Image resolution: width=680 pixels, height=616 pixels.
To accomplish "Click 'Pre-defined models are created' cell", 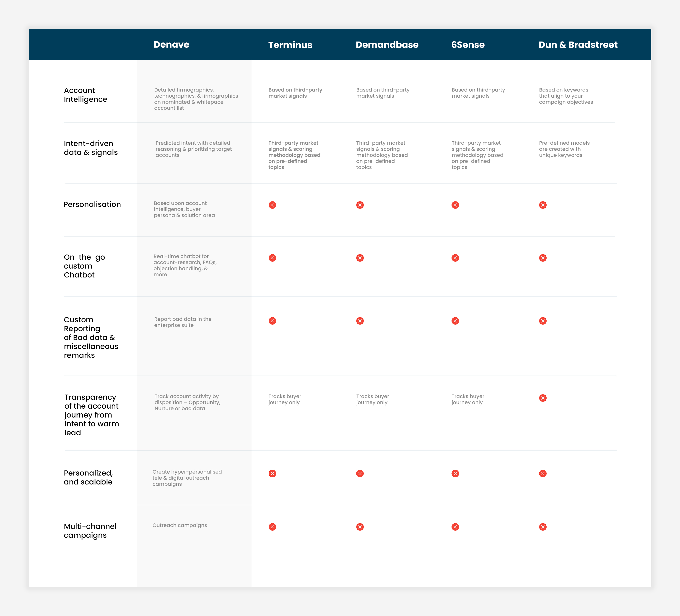I will [x=564, y=149].
